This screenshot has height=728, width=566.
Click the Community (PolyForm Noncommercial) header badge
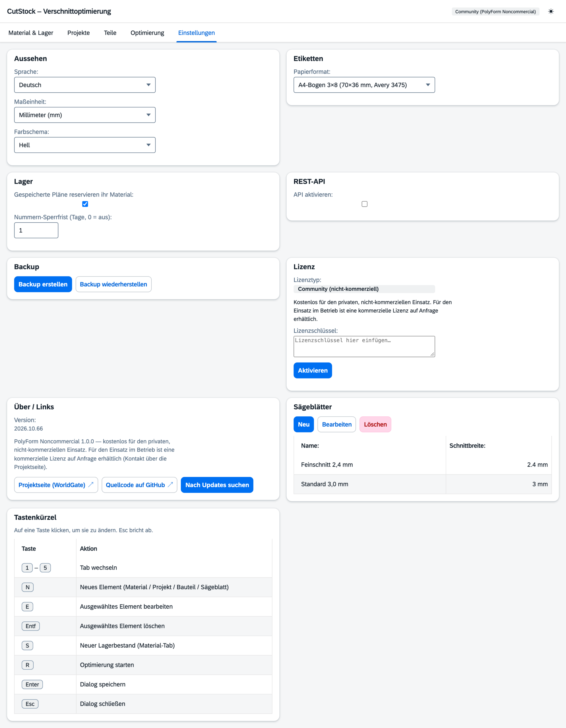pyautogui.click(x=495, y=11)
